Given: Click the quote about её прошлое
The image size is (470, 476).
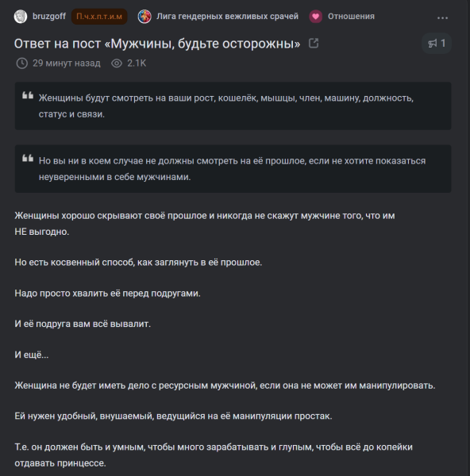Looking at the screenshot, I should coord(233,169).
